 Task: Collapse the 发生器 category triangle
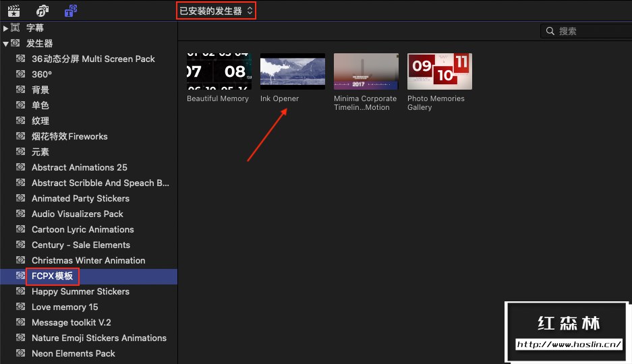[x=5, y=44]
